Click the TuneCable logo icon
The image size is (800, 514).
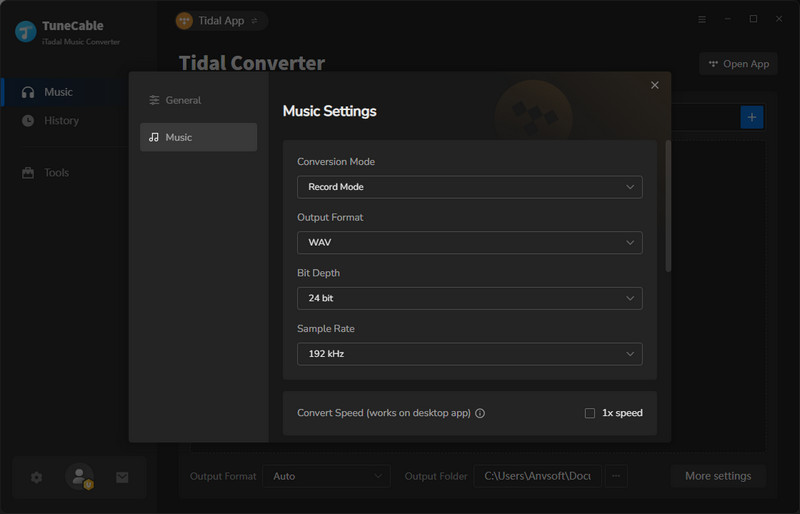[26, 32]
